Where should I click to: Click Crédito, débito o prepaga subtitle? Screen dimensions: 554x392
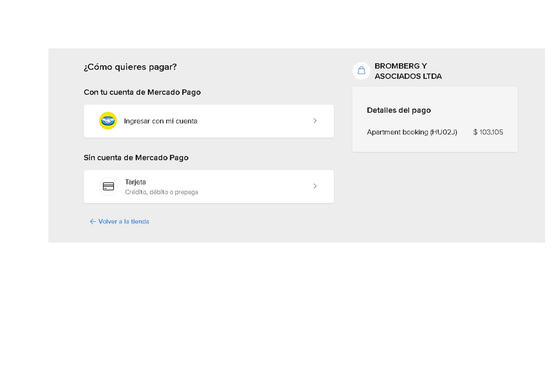(x=161, y=192)
